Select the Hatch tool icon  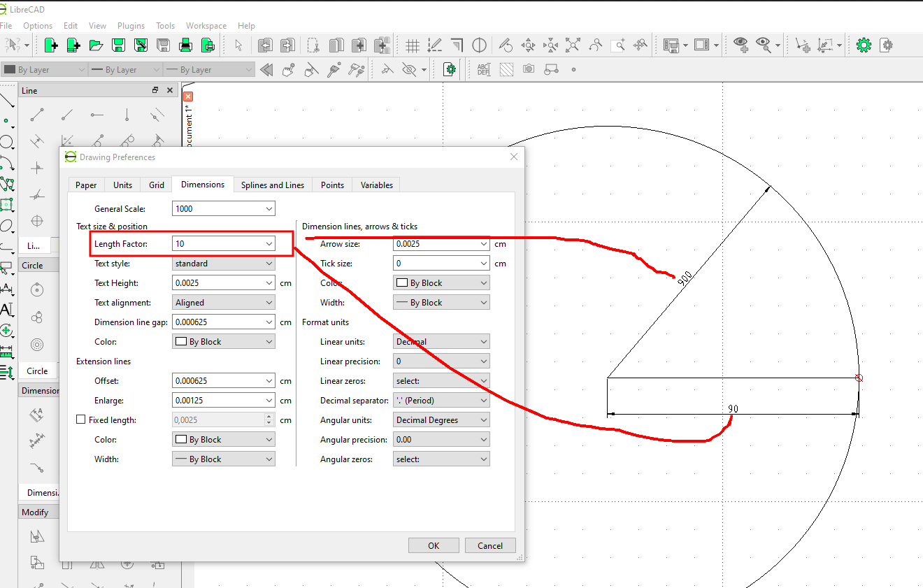(x=506, y=69)
